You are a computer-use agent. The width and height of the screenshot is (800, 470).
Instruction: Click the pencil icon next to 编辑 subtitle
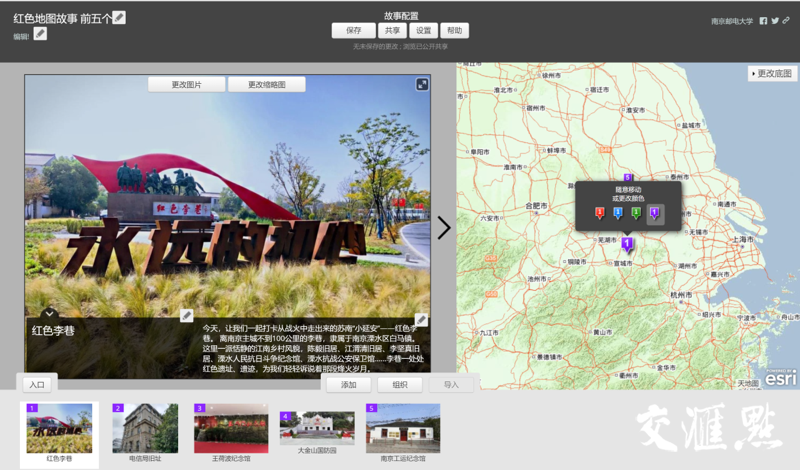coord(40,34)
